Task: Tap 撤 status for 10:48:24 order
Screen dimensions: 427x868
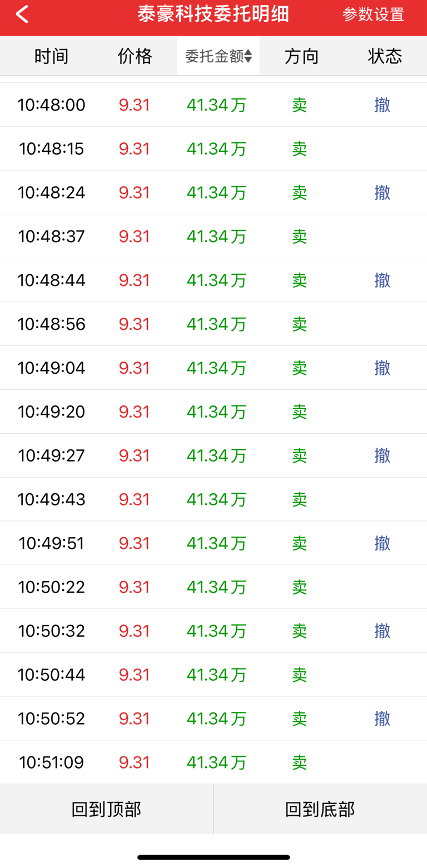Action: tap(382, 193)
